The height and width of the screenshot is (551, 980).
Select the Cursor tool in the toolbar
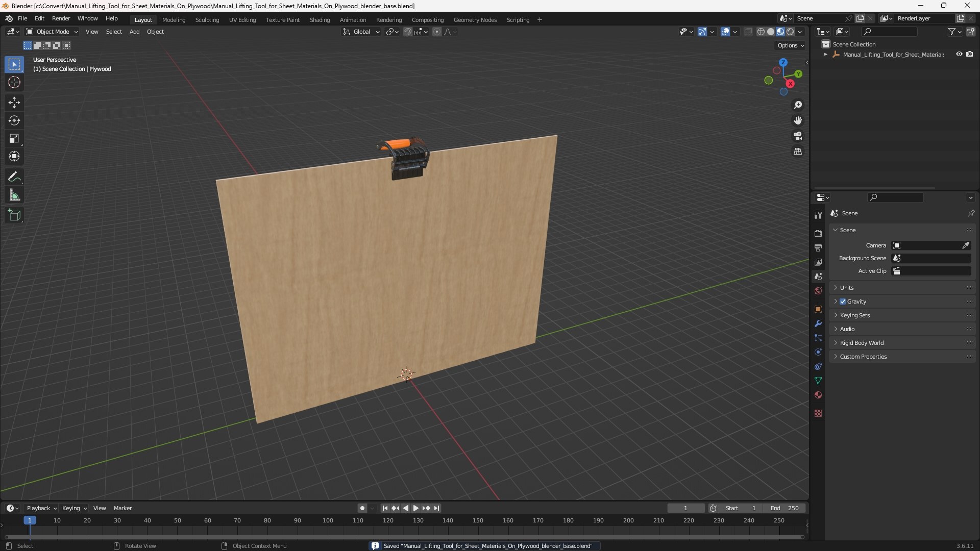point(14,82)
